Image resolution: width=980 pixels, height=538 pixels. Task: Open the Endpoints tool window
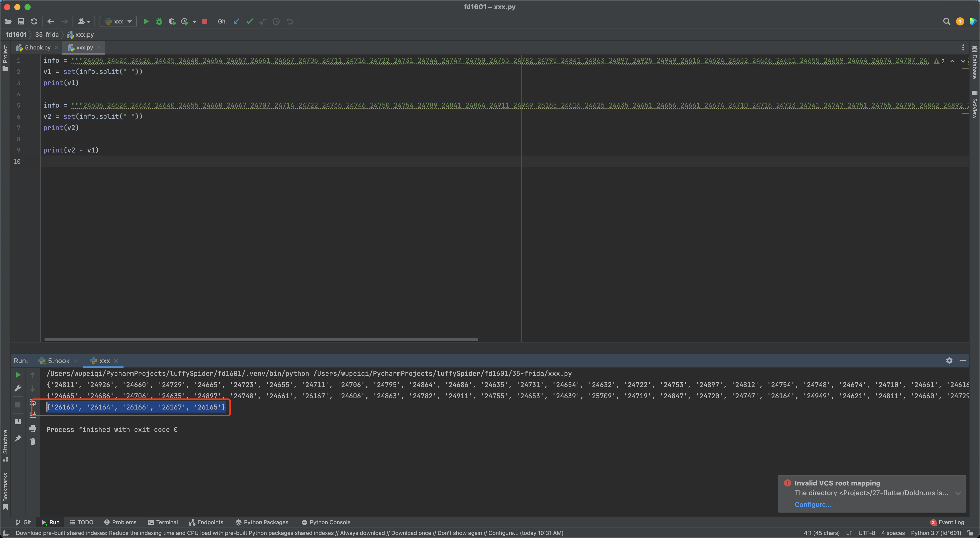click(x=206, y=522)
